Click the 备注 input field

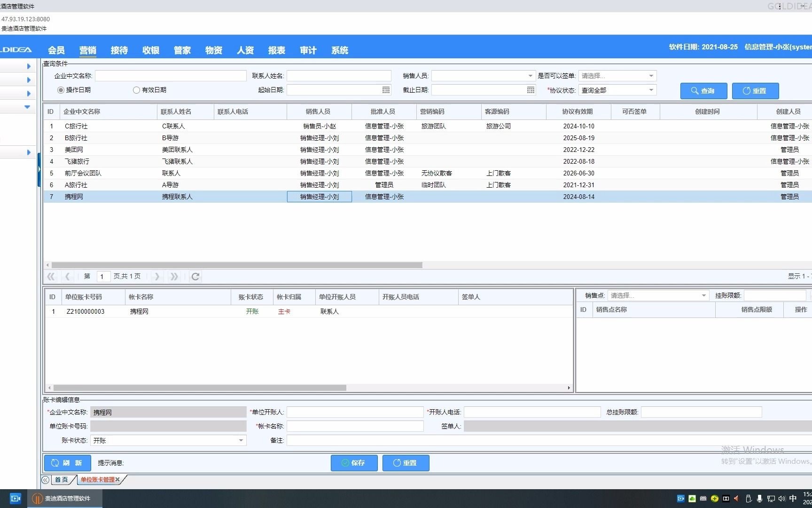coord(549,440)
